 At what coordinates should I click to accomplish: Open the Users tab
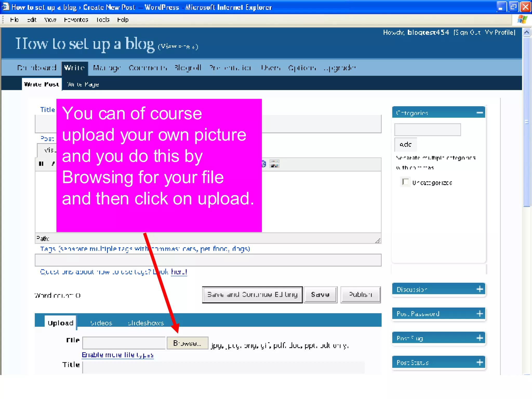tap(271, 68)
